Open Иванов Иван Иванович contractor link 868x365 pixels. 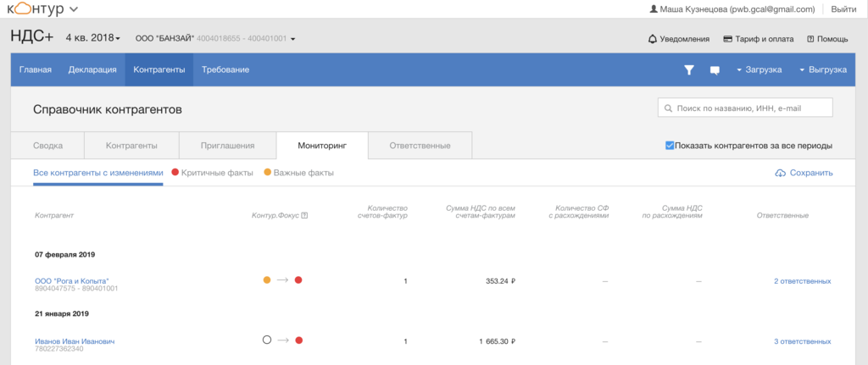(75, 341)
